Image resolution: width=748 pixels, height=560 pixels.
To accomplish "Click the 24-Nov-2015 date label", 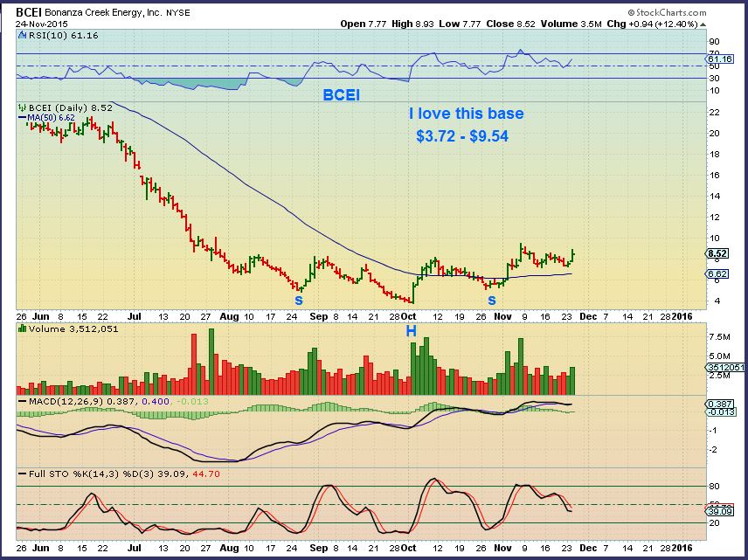I will click(x=41, y=24).
